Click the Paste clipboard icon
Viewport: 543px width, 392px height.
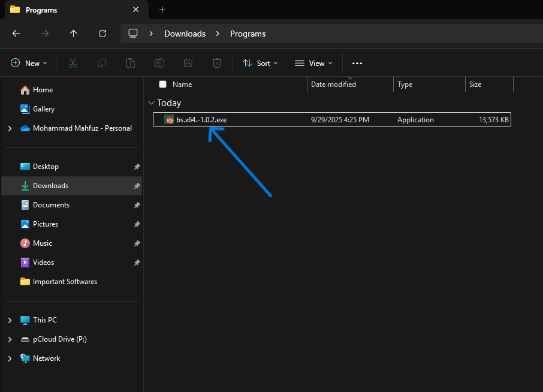pyautogui.click(x=131, y=63)
